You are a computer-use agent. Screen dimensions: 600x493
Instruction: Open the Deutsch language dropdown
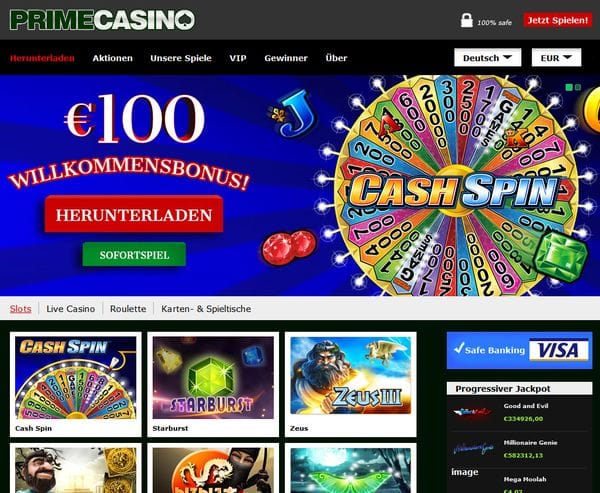click(488, 58)
